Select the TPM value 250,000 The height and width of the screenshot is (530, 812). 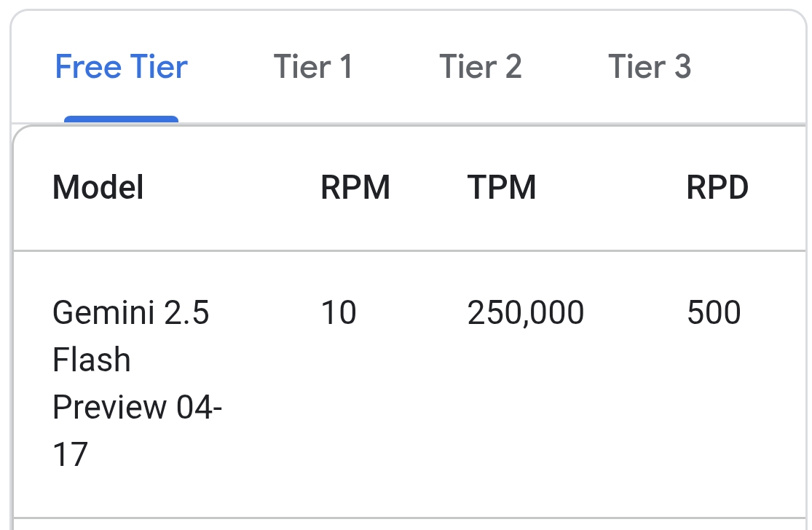coord(526,312)
